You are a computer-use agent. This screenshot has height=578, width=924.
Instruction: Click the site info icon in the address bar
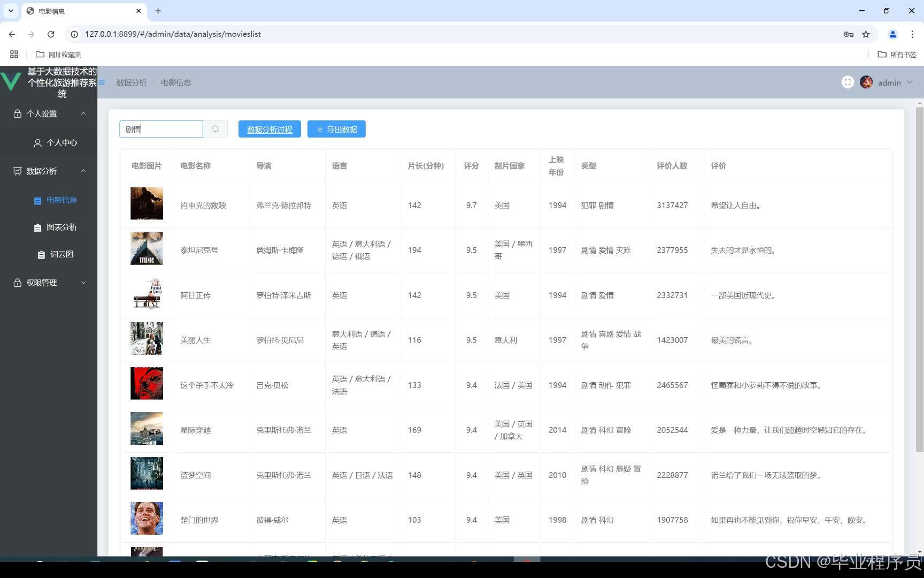(74, 34)
